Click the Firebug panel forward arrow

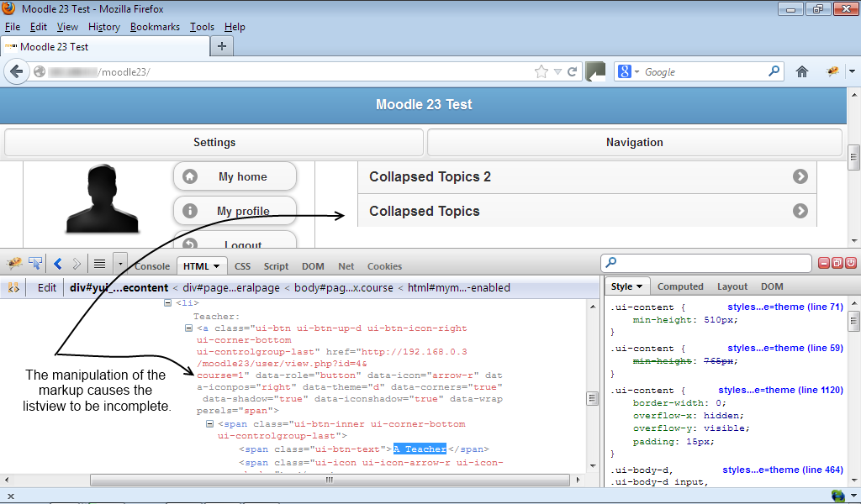point(77,264)
